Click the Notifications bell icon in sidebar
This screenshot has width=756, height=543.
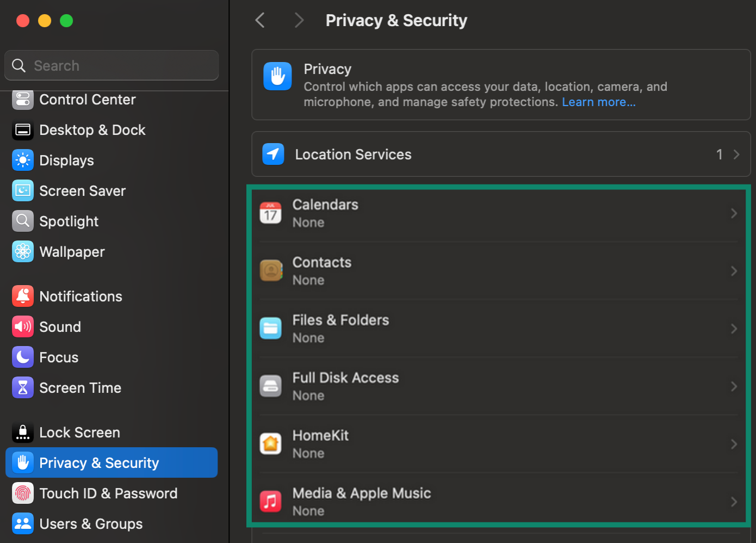click(22, 296)
